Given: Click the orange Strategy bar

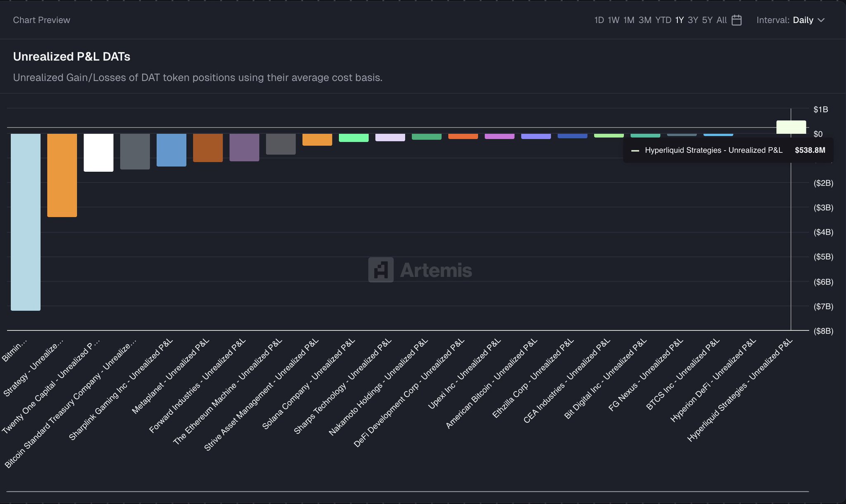Looking at the screenshot, I should [x=62, y=175].
